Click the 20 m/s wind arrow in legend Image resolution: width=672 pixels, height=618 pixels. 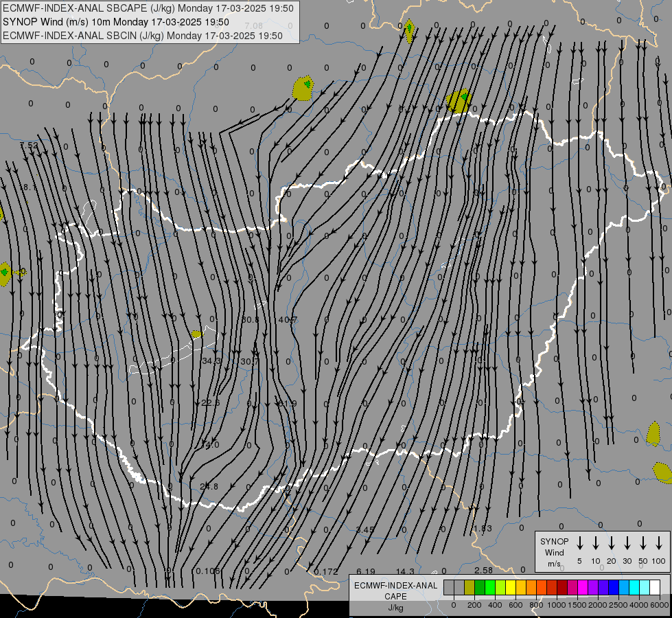[x=612, y=543]
